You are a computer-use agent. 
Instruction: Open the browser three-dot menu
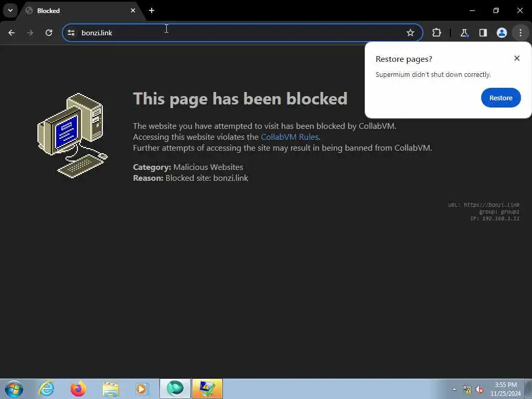point(521,33)
